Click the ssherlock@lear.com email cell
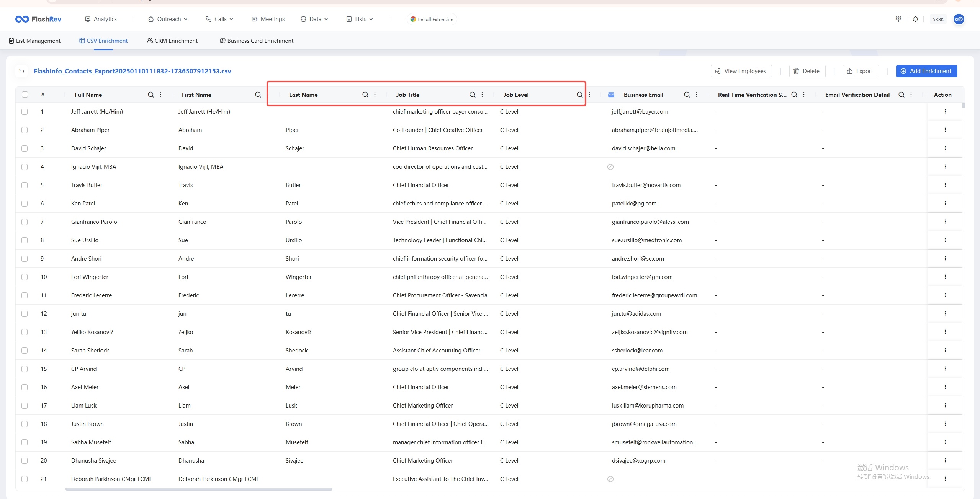Image resolution: width=980 pixels, height=499 pixels. pyautogui.click(x=637, y=351)
